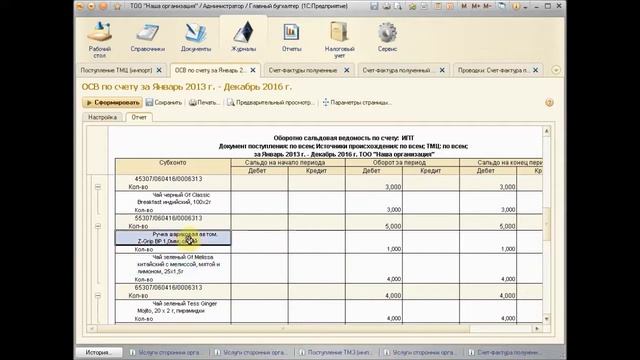
Task: Open the Сервис section
Action: (387, 38)
